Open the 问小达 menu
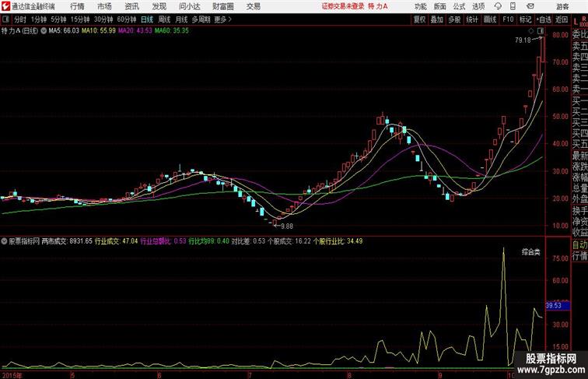The image size is (588, 379). 189,6
